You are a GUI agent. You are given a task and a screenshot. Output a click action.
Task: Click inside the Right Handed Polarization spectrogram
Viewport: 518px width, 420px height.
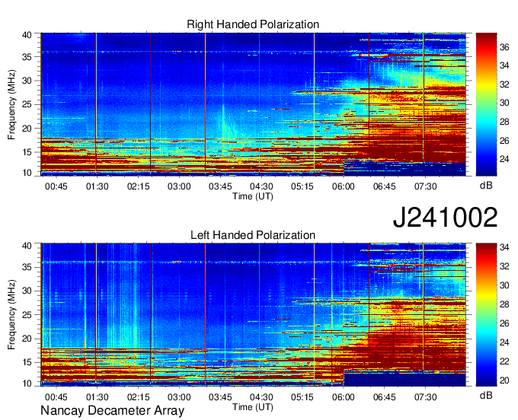[254, 104]
